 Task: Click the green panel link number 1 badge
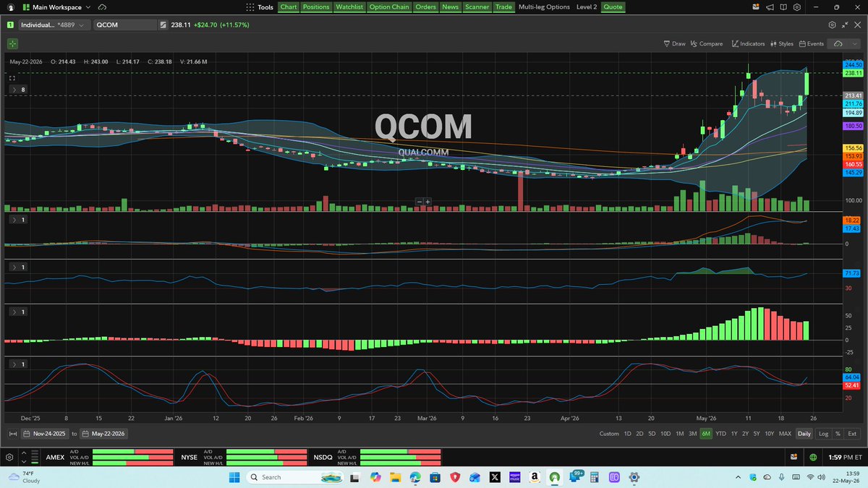click(11, 25)
